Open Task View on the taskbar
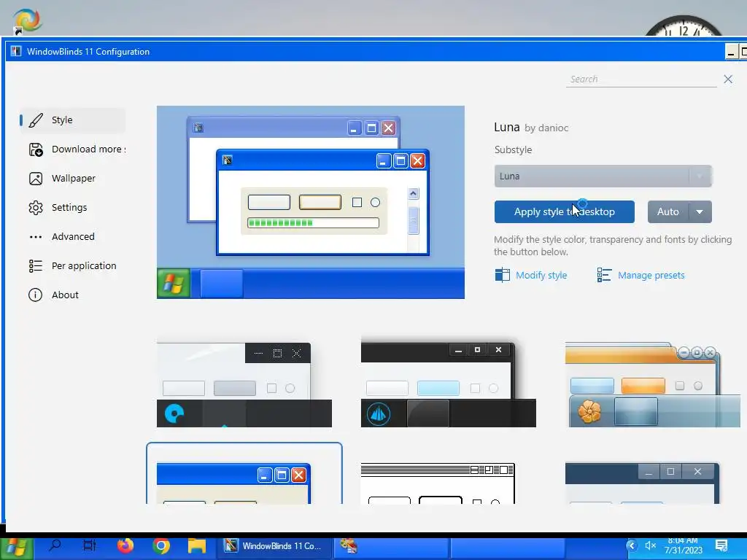Viewport: 747px width, 560px height. [x=90, y=545]
